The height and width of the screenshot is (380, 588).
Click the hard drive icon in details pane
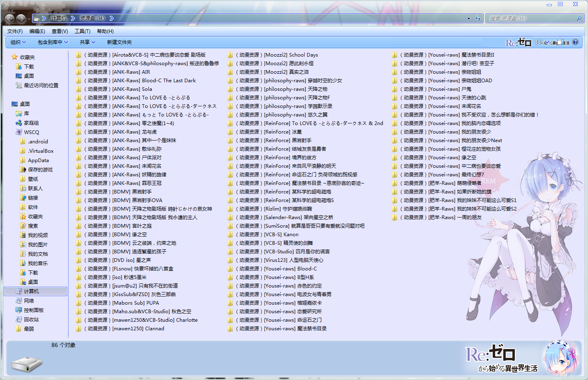tap(26, 364)
